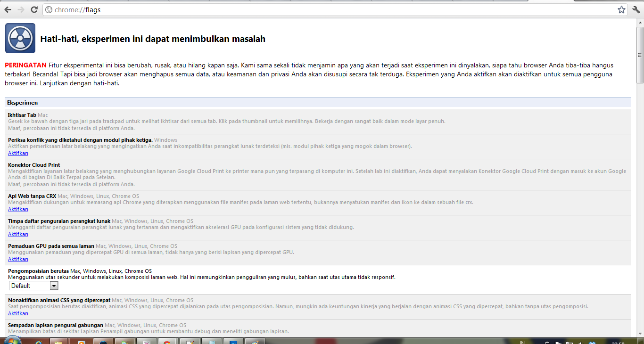Open the Chrome wrench menu
Viewport: 644px width, 344px height.
pos(636,9)
